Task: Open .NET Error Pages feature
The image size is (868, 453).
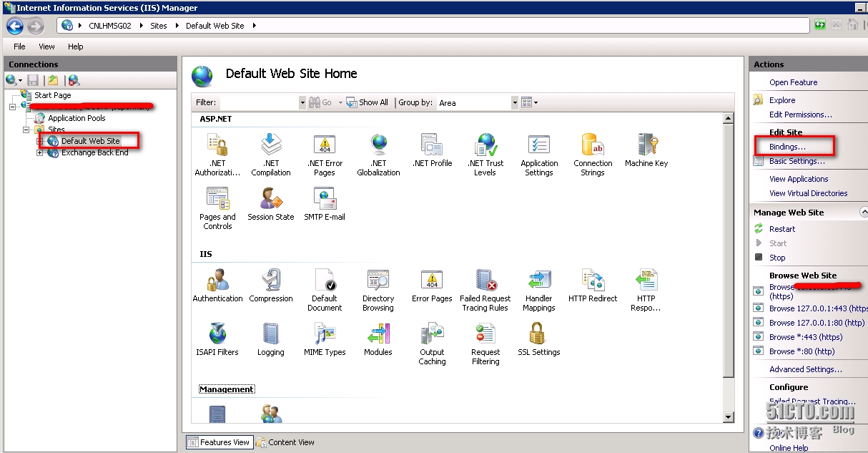Action: [x=325, y=155]
